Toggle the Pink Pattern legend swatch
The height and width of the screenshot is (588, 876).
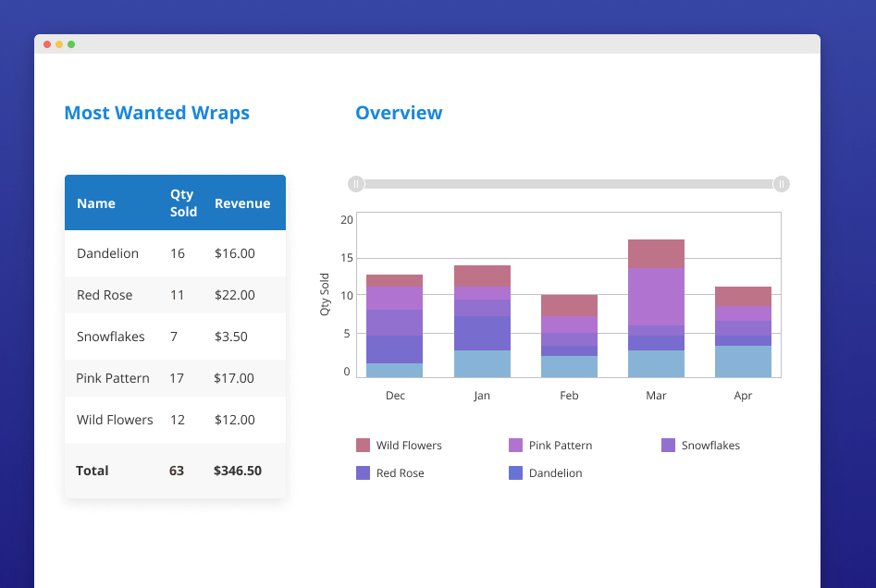(x=516, y=446)
